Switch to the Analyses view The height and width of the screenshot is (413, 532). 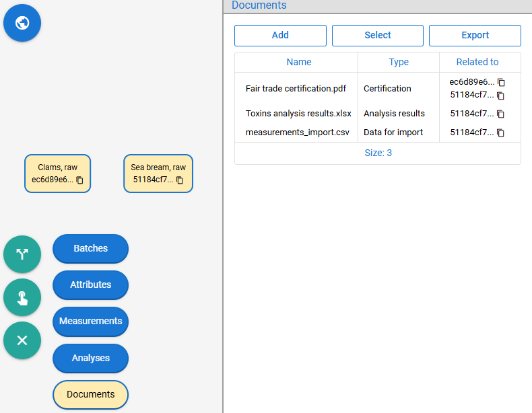(x=91, y=358)
